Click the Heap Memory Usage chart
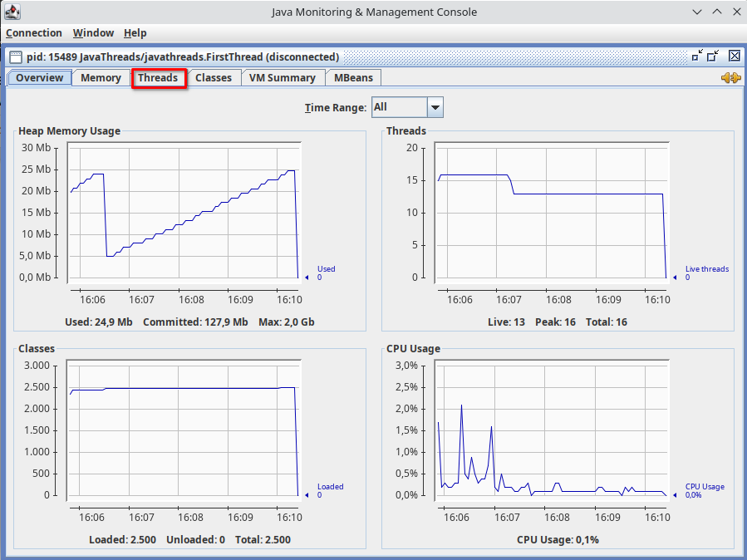Viewport: 747px width, 560px height. click(184, 213)
